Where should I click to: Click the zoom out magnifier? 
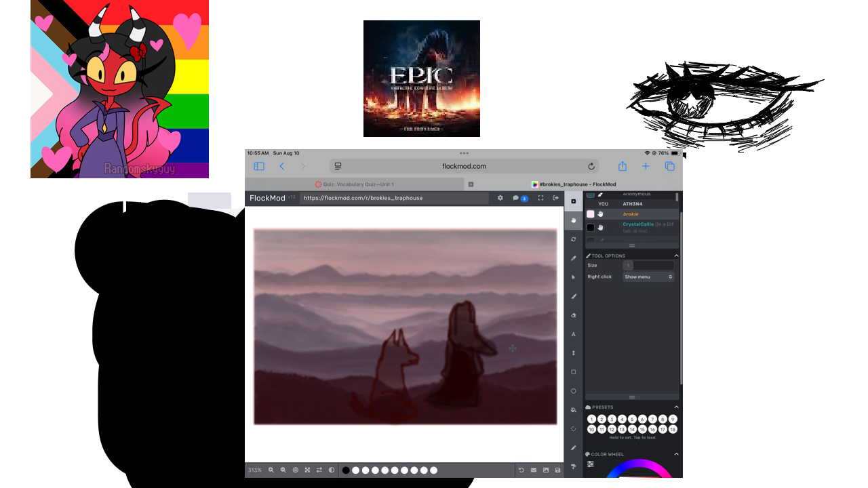coord(283,470)
